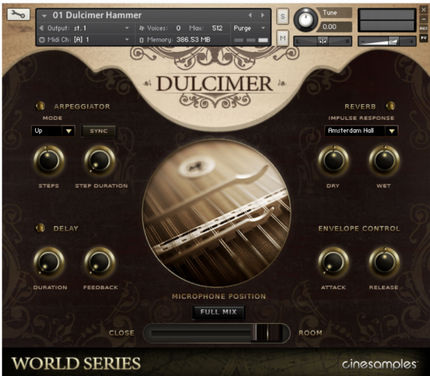Click the Voices note icon

(x=141, y=28)
